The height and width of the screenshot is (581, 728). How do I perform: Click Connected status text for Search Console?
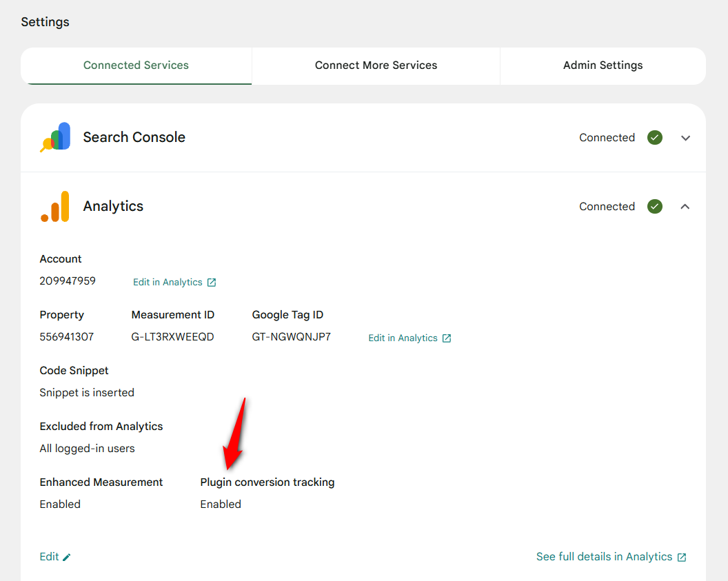click(x=607, y=138)
